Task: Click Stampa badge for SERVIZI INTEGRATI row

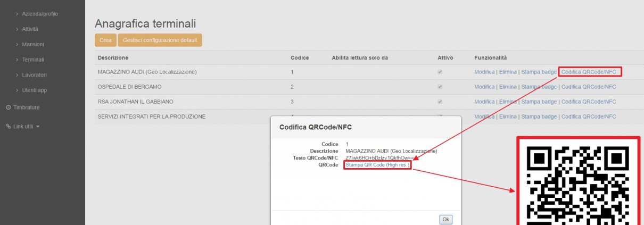Action: pos(539,116)
